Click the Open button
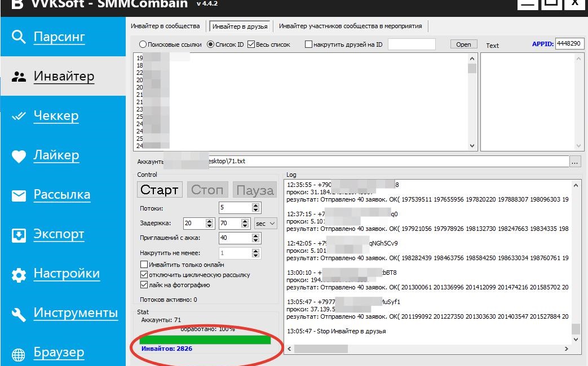 coord(463,44)
